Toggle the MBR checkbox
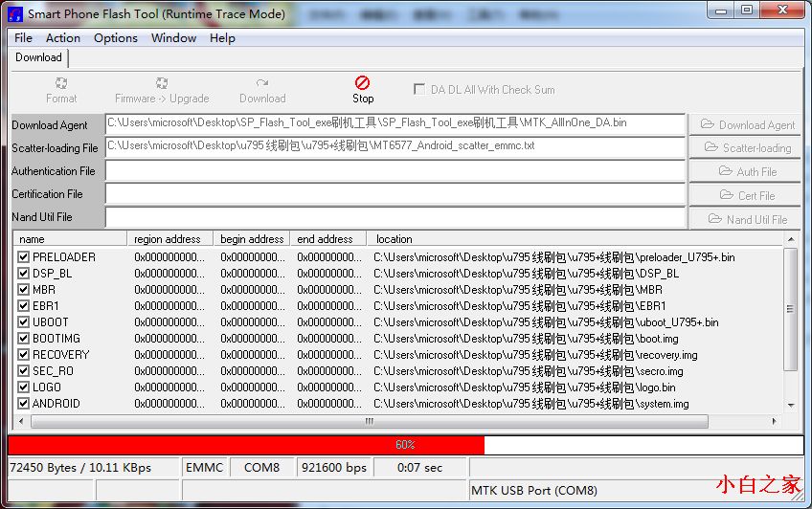The height and width of the screenshot is (509, 812). tap(23, 289)
